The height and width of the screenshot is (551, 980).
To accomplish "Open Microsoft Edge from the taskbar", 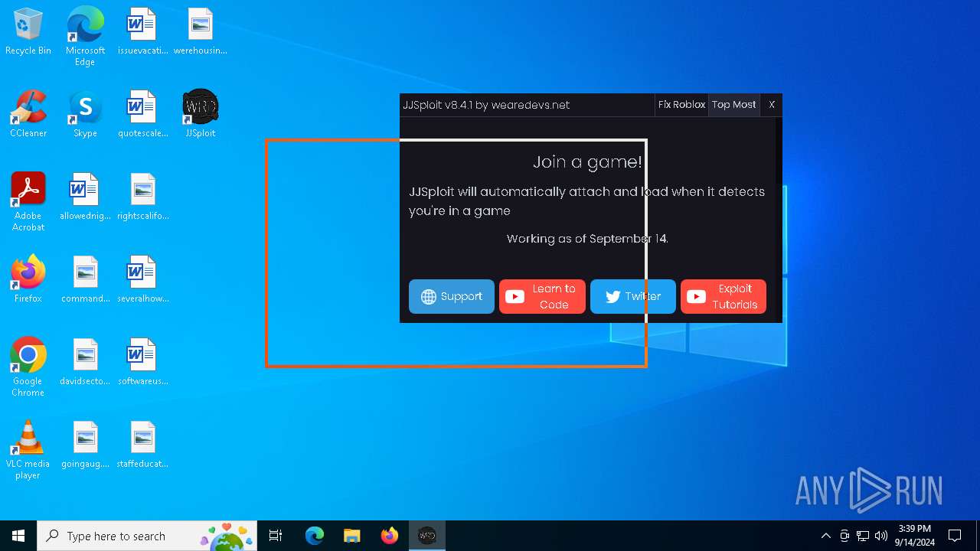I will coord(315,536).
